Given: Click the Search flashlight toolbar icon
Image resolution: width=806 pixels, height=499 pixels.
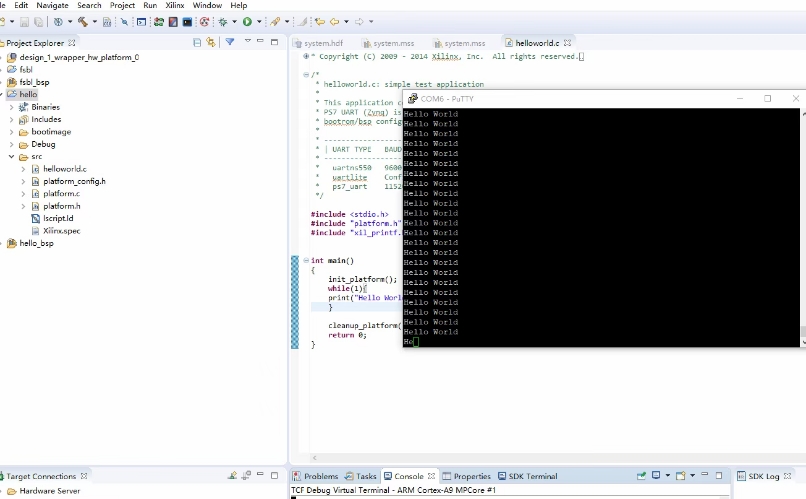Looking at the screenshot, I should coord(276,22).
